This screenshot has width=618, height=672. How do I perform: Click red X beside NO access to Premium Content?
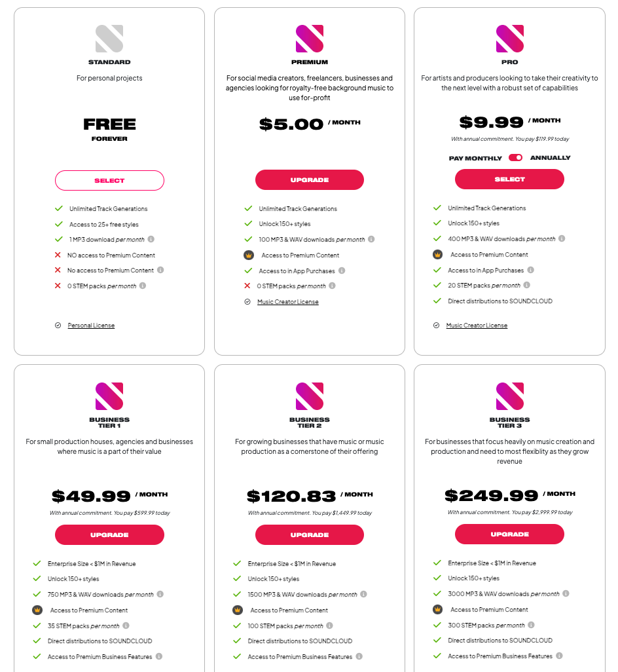58,255
